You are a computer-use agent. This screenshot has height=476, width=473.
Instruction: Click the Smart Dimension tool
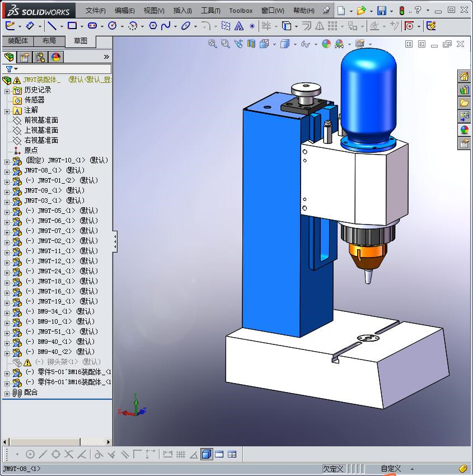(x=30, y=26)
